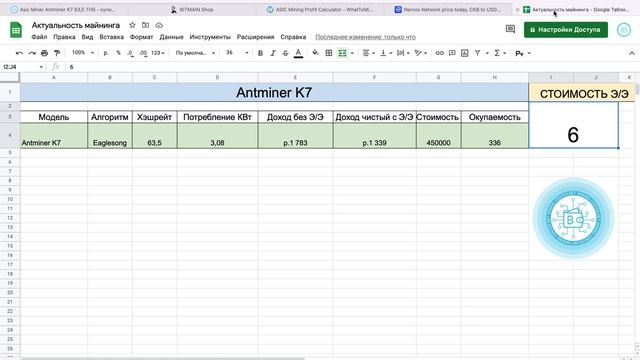Open vertical align dropdown
Viewport: 640px width, 360px height.
click(x=386, y=53)
